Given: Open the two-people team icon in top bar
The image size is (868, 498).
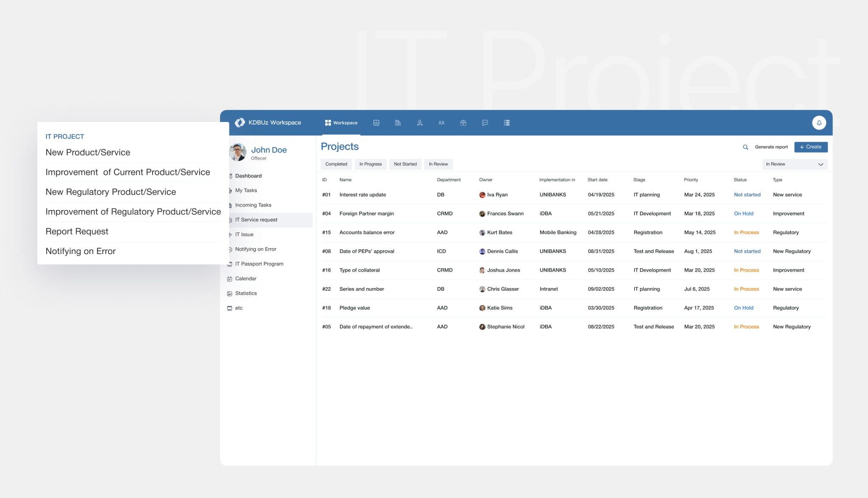Looking at the screenshot, I should (x=441, y=123).
